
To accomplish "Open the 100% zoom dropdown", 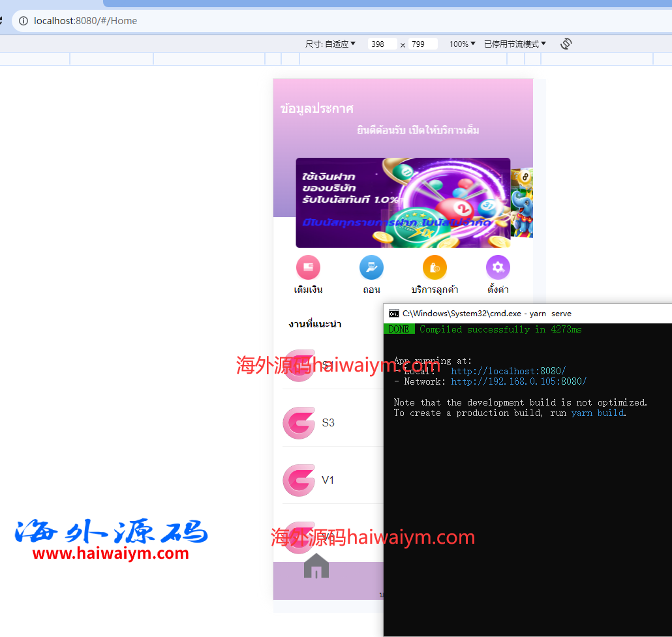I will pos(462,44).
